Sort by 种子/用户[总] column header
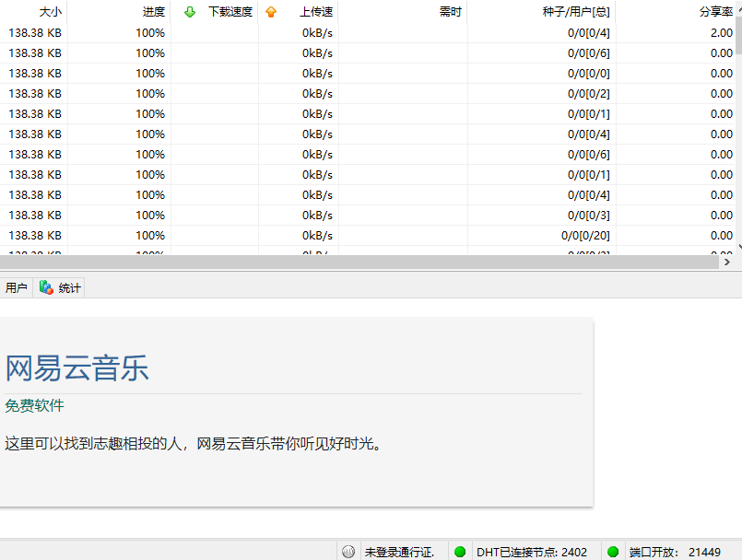The width and height of the screenshot is (742, 560). 542,11
